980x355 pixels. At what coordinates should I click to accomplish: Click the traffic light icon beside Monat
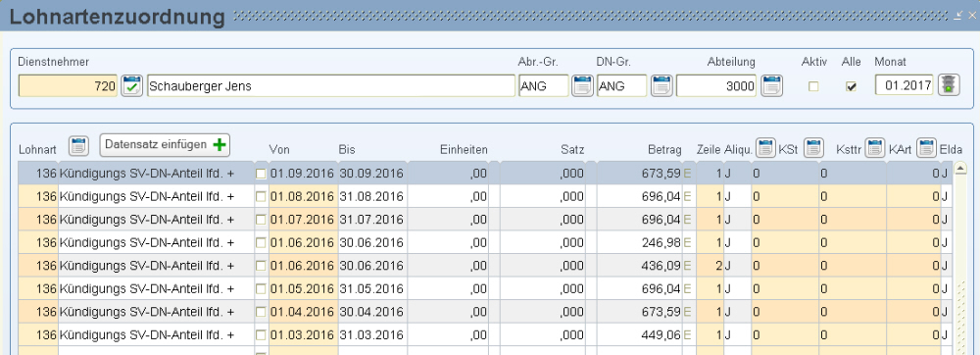[x=950, y=85]
